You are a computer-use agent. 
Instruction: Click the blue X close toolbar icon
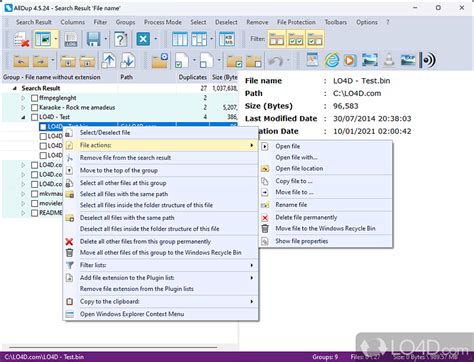(143, 39)
